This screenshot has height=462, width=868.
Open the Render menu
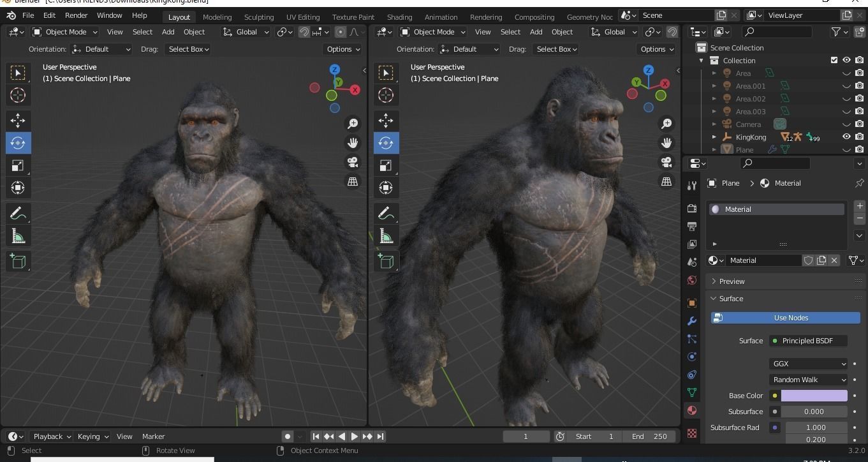click(x=76, y=15)
